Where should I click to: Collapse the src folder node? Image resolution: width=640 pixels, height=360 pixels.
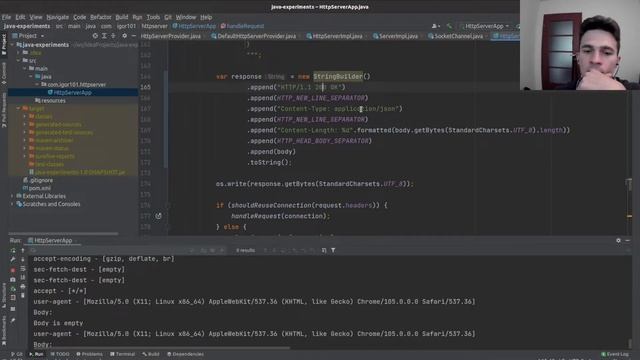coord(18,60)
